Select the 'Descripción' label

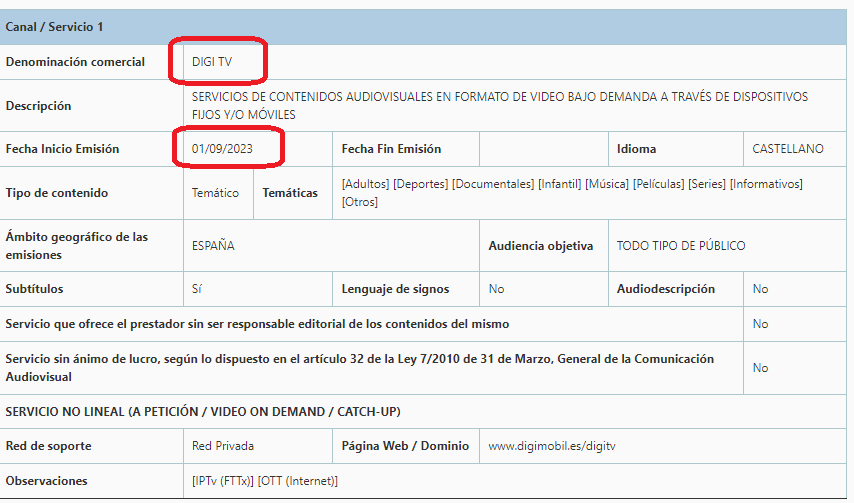38,106
